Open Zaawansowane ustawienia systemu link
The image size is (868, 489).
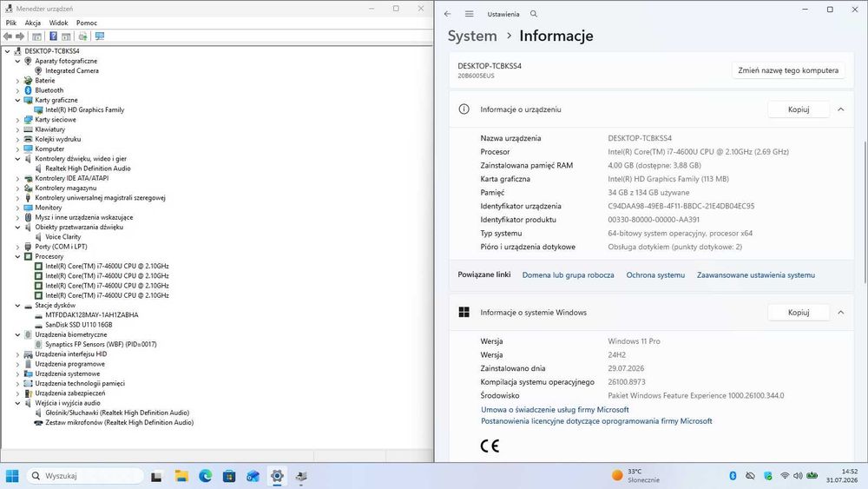(x=756, y=275)
